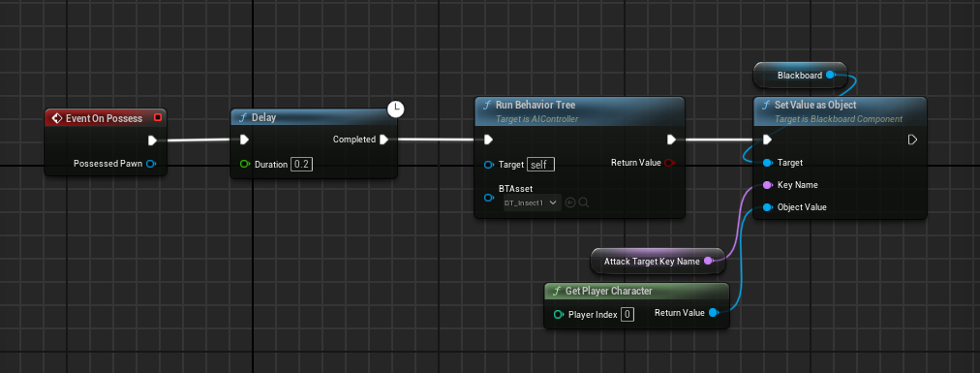Click the Duration value field showing 0.2

pyautogui.click(x=302, y=165)
